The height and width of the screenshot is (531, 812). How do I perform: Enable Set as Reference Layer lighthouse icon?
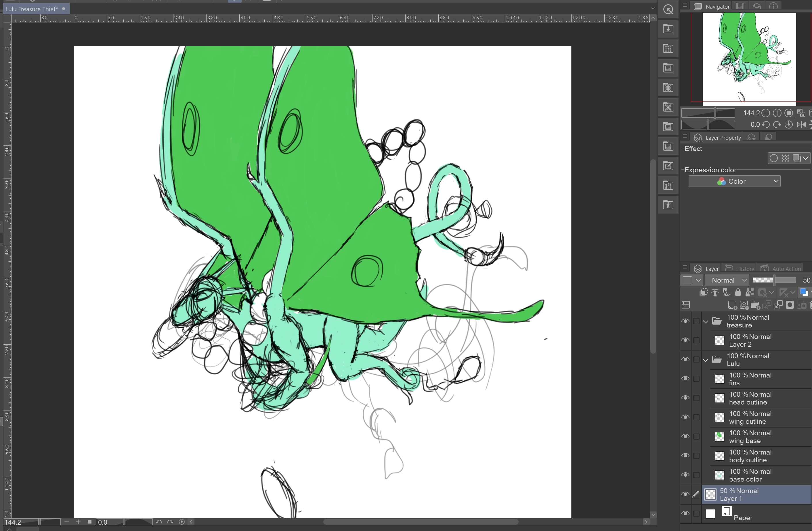point(715,293)
